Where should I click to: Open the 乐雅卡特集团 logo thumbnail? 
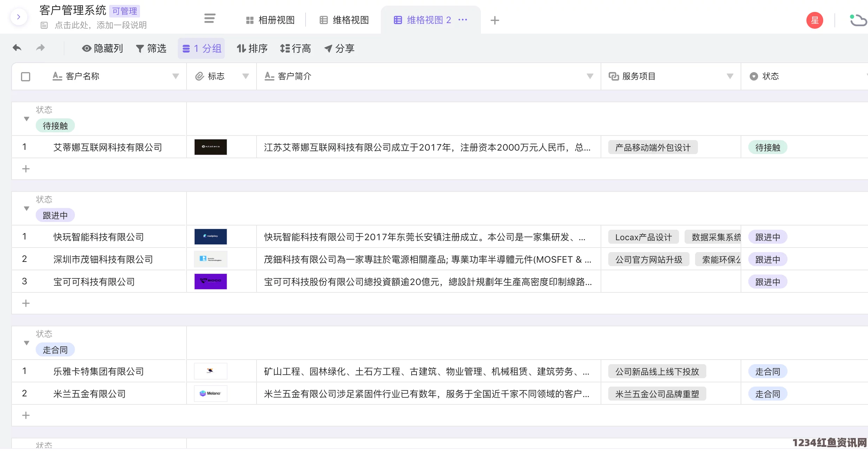click(211, 371)
